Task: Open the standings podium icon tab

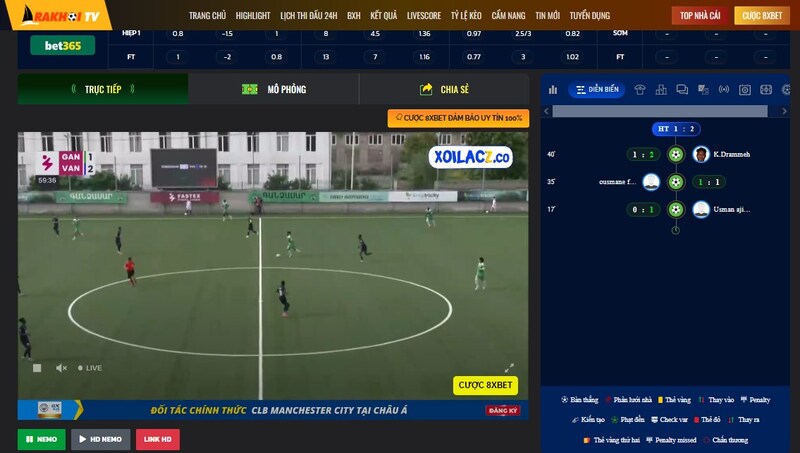Action: 661,90
